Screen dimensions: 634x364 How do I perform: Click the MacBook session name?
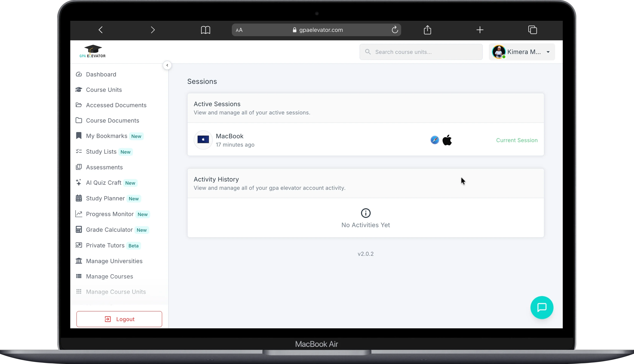tap(229, 136)
